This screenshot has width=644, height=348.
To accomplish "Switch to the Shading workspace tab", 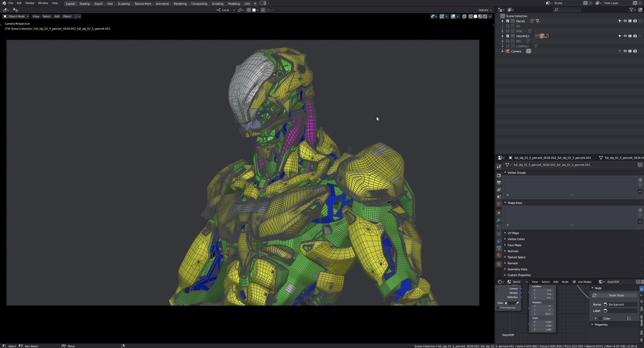I will (85, 4).
